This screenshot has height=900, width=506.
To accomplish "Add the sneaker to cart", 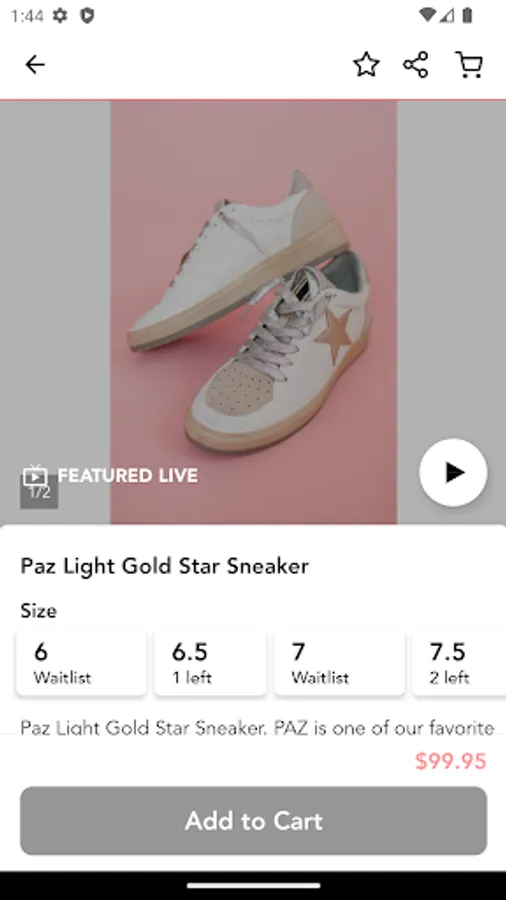I will pyautogui.click(x=254, y=821).
